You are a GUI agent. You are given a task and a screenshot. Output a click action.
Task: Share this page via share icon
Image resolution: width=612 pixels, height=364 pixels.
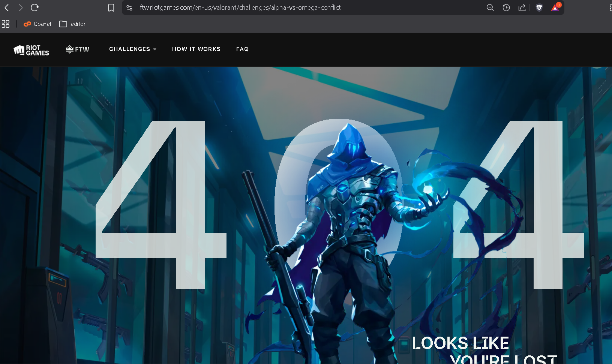tap(522, 7)
